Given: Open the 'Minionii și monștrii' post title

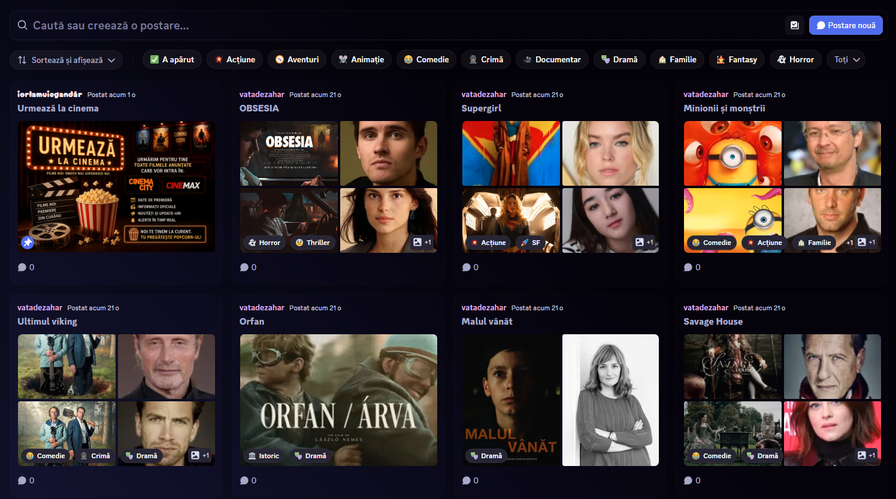Looking at the screenshot, I should [724, 108].
